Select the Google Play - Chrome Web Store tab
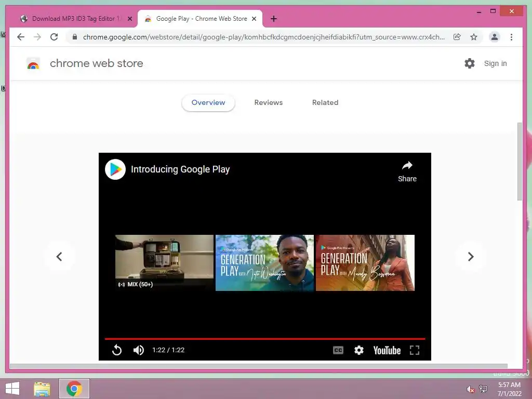 click(200, 19)
